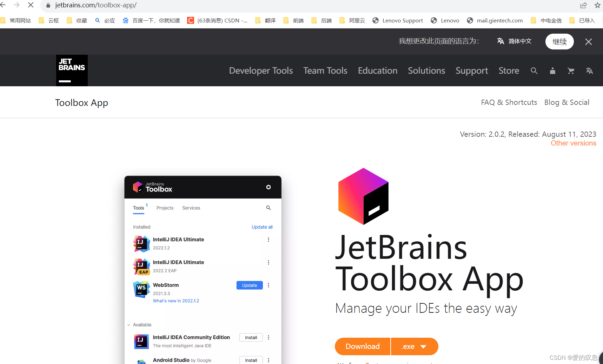The width and height of the screenshot is (603, 364).
Task: Open the Support menu
Action: coord(472,71)
